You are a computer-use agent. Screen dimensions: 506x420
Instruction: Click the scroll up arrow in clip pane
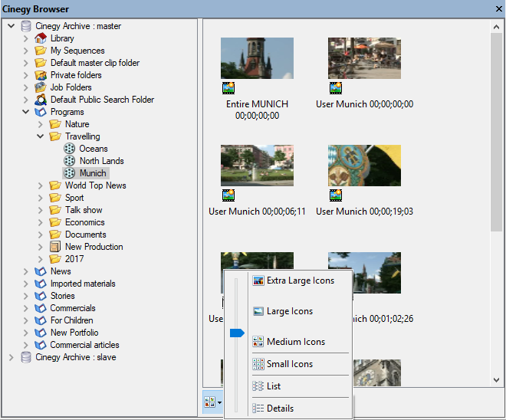tap(496, 27)
